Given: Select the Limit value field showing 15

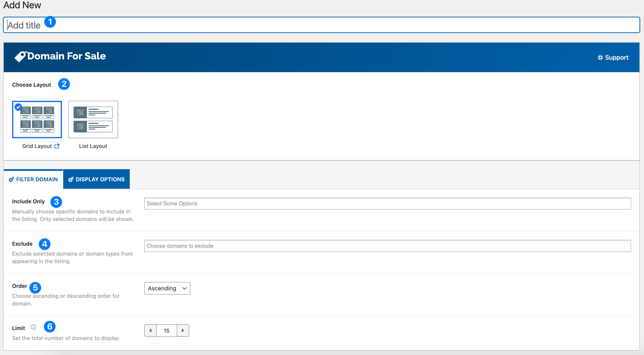Looking at the screenshot, I should point(167,330).
